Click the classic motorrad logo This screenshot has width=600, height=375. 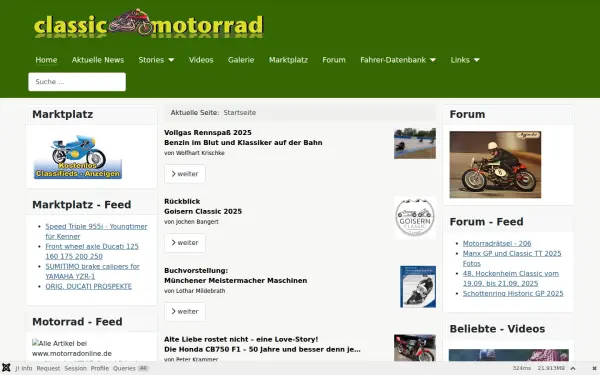148,24
